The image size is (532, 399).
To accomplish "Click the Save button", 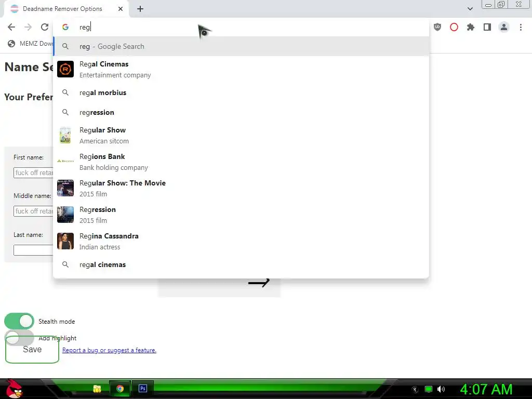I will click(x=32, y=350).
